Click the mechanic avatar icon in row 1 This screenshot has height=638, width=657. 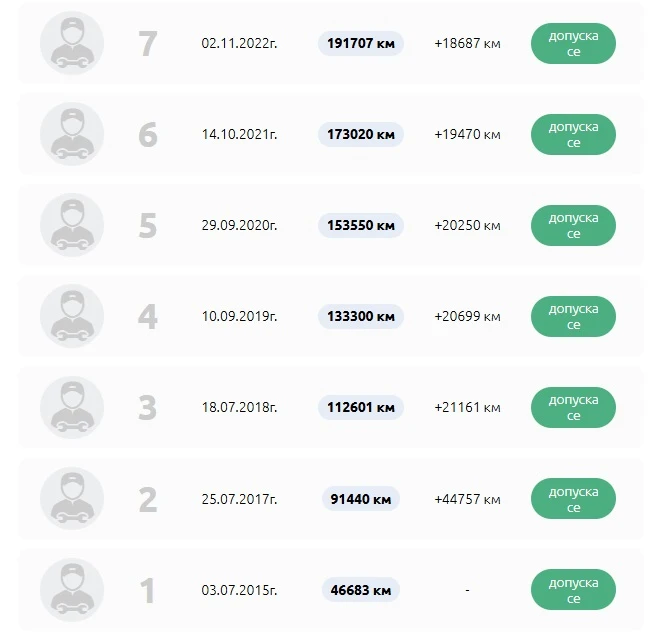pyautogui.click(x=72, y=590)
